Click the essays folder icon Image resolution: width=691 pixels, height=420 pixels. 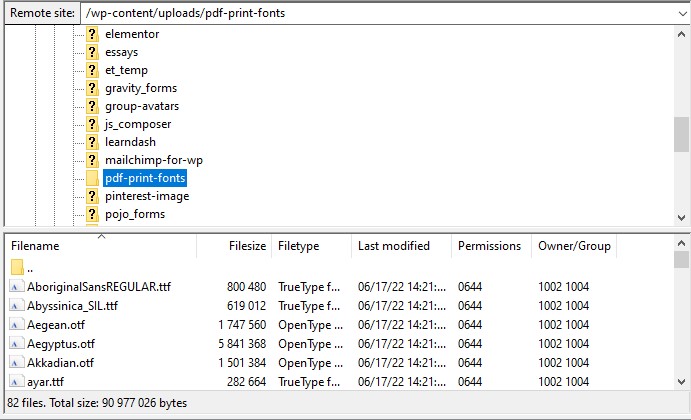coord(92,52)
